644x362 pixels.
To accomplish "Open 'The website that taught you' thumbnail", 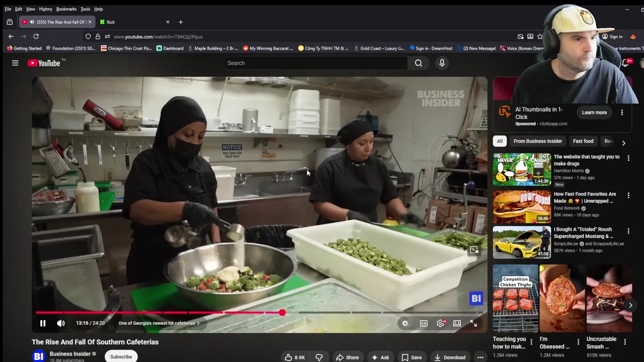I will [522, 169].
